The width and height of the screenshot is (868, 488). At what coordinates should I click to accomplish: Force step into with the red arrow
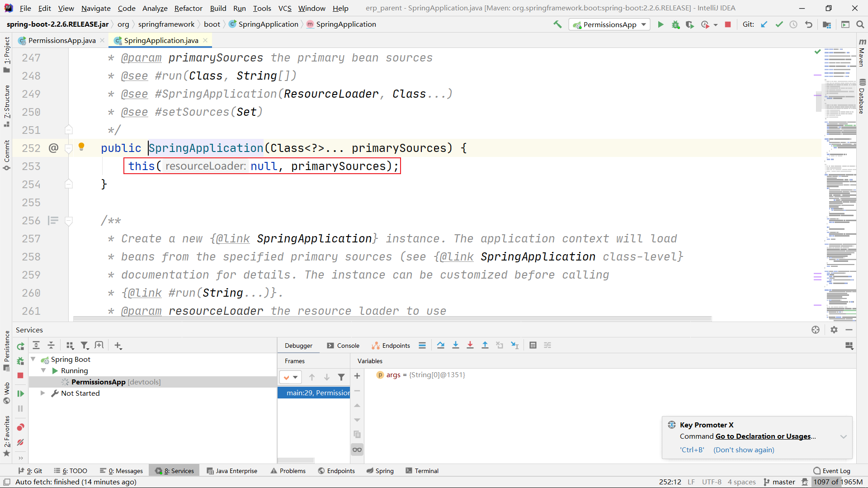[470, 346]
